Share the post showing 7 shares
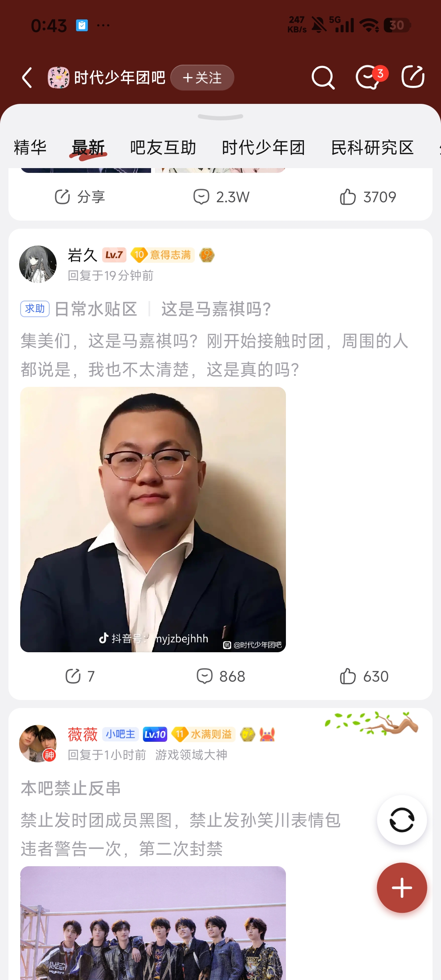 click(x=80, y=676)
